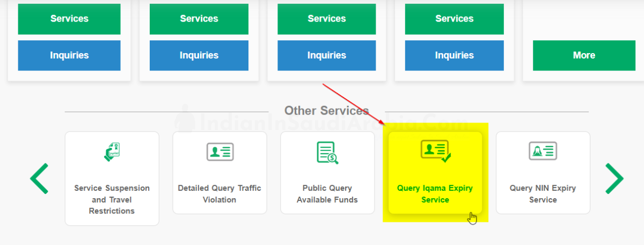This screenshot has height=245, width=644.
Task: Open the Query NIN Expiry Service text link
Action: click(543, 194)
